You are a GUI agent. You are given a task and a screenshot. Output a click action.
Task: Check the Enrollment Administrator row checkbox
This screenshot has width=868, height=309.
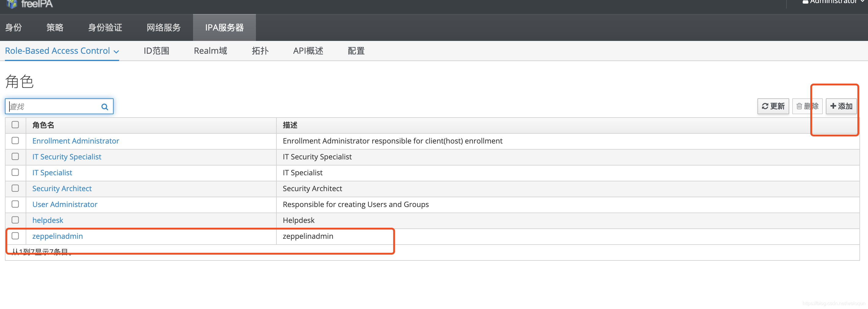point(15,140)
